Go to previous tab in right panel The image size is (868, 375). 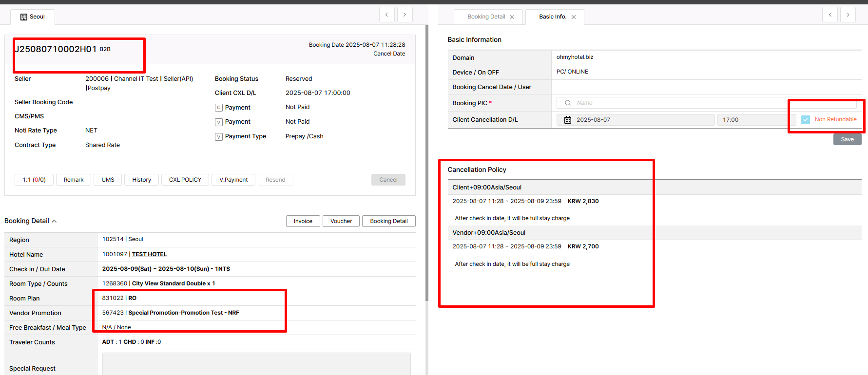point(830,15)
